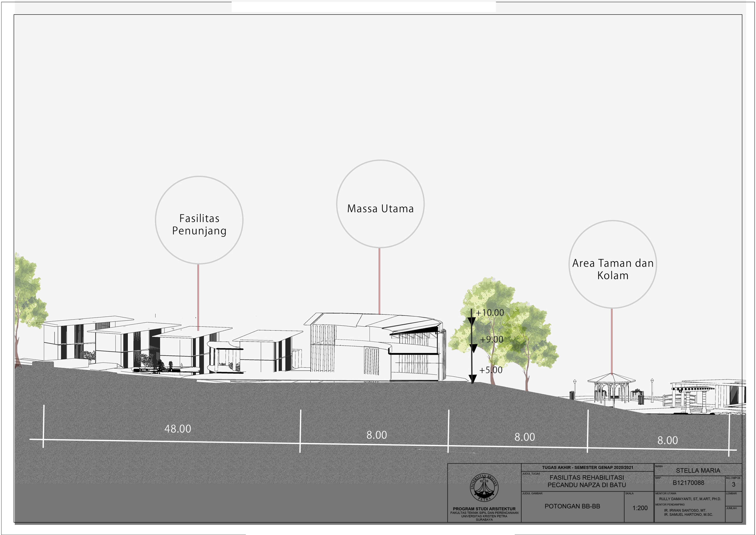This screenshot has height=535, width=756.
Task: Click the name STELLA MARIA
Action: click(x=698, y=471)
